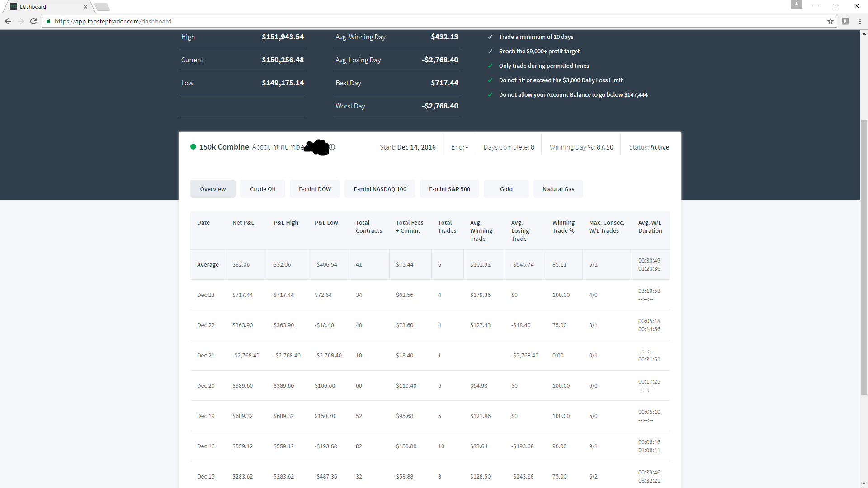This screenshot has height=488, width=868.
Task: Reload the dashboard page
Action: point(33,21)
